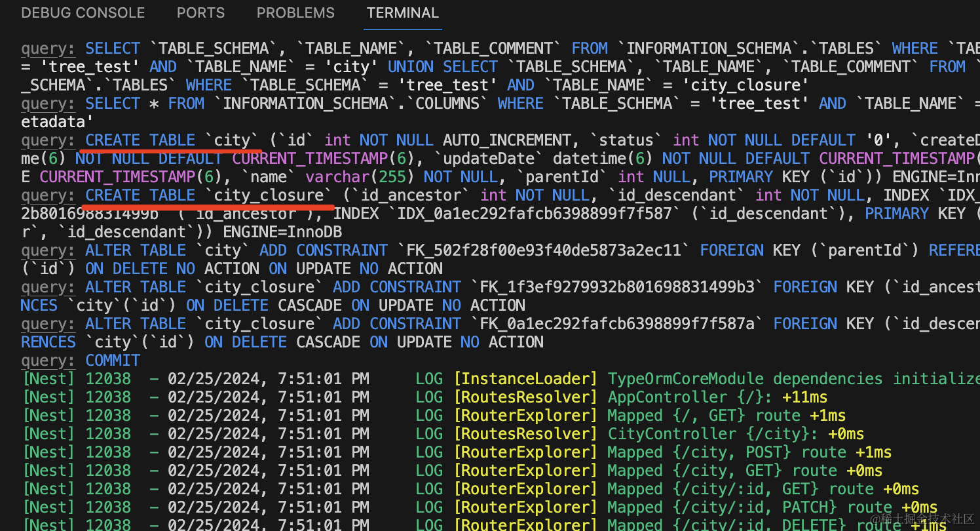Viewport: 980px width, 531px height.
Task: Click the COMMIT query keyword
Action: click(x=113, y=361)
